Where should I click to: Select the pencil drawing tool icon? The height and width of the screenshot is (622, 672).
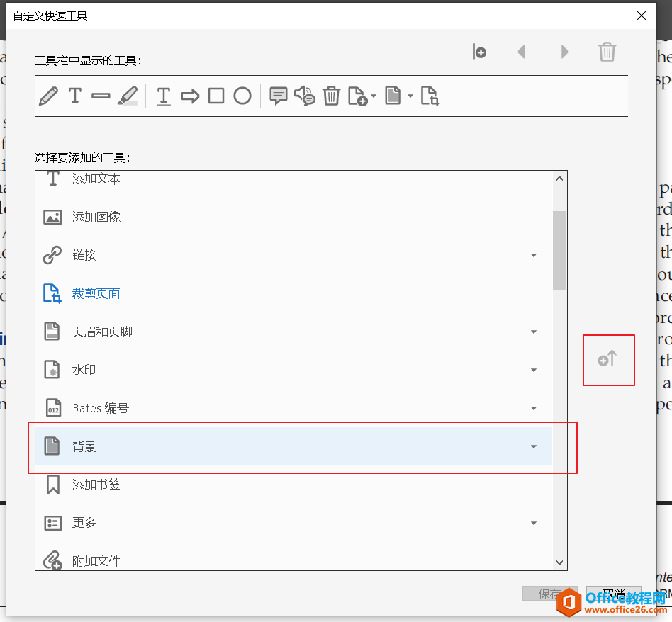coord(48,96)
